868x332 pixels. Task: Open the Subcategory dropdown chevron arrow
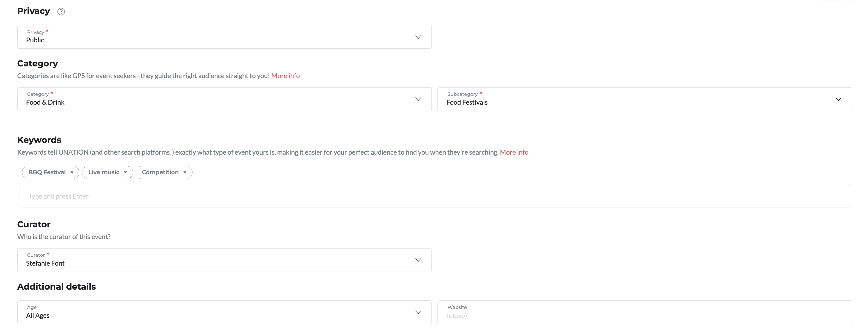point(838,99)
